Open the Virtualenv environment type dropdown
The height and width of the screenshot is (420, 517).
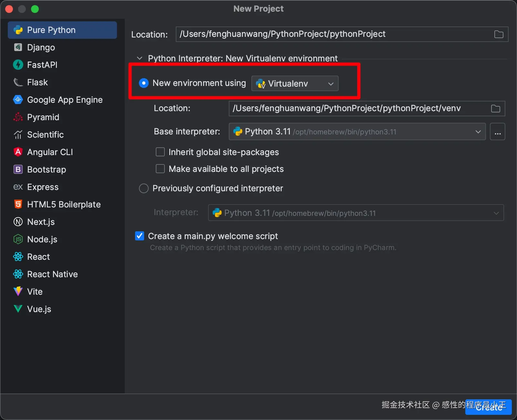tap(295, 83)
